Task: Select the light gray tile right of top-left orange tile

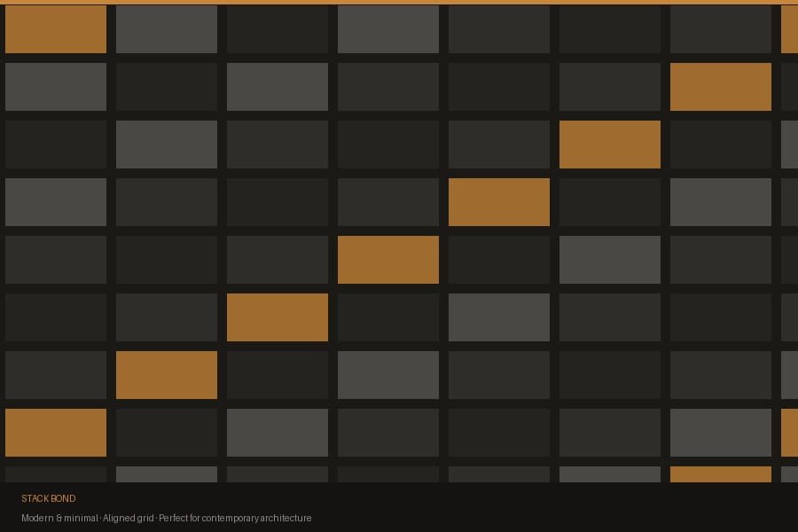Action: click(x=166, y=29)
